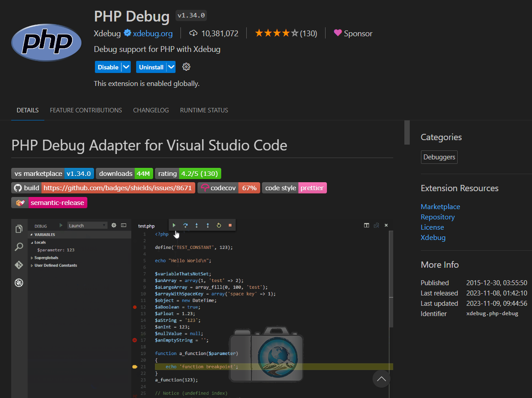
Task: Click the Last updated 2023-11-09 value
Action: pyautogui.click(x=497, y=304)
